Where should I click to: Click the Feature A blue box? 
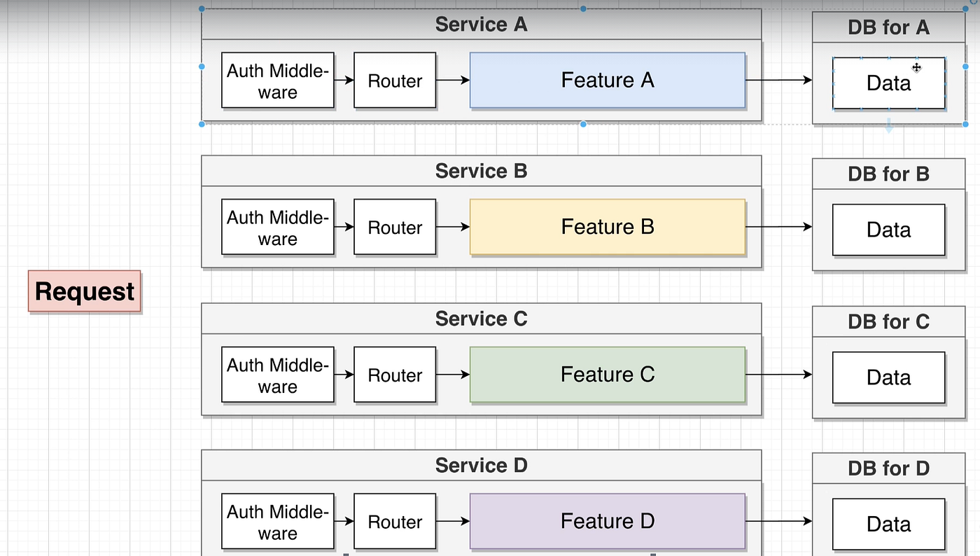tap(607, 80)
